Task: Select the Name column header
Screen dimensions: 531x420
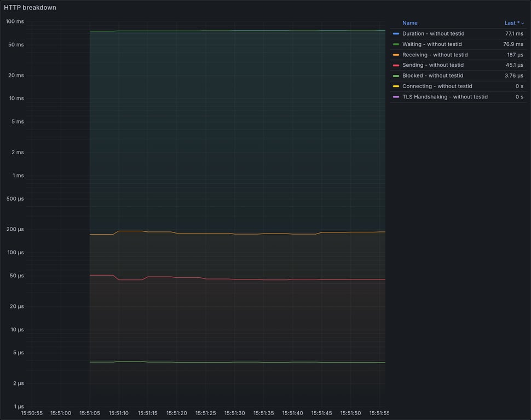Action: pos(410,22)
